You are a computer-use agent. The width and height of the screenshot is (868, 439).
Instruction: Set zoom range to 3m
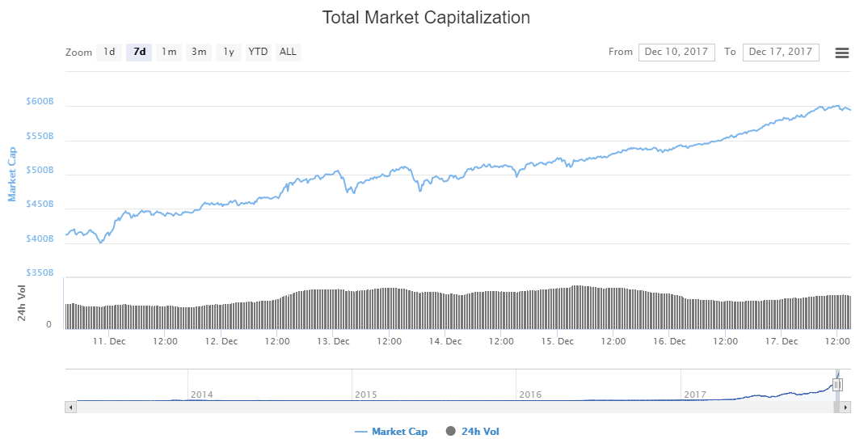tap(199, 53)
